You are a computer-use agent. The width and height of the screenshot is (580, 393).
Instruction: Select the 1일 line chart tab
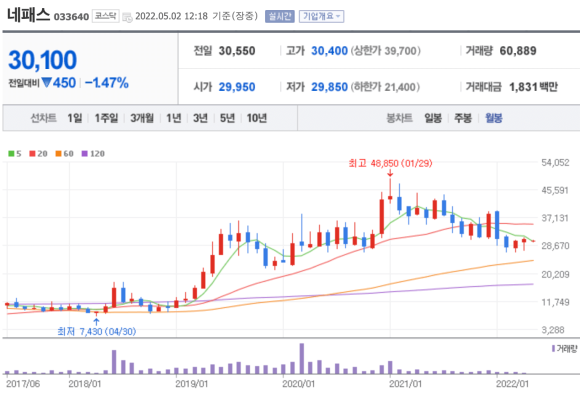click(x=74, y=118)
